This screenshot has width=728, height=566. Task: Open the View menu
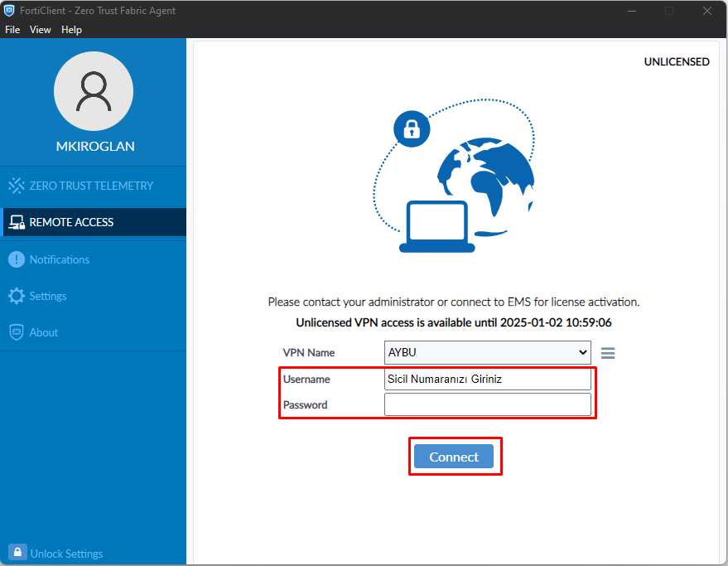coord(41,30)
